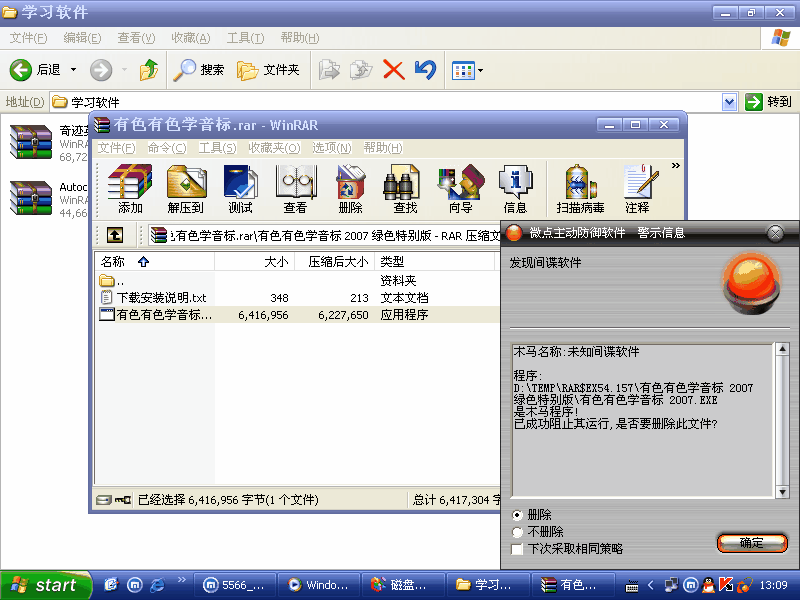Click Explorer red X delete icon

pos(393,70)
